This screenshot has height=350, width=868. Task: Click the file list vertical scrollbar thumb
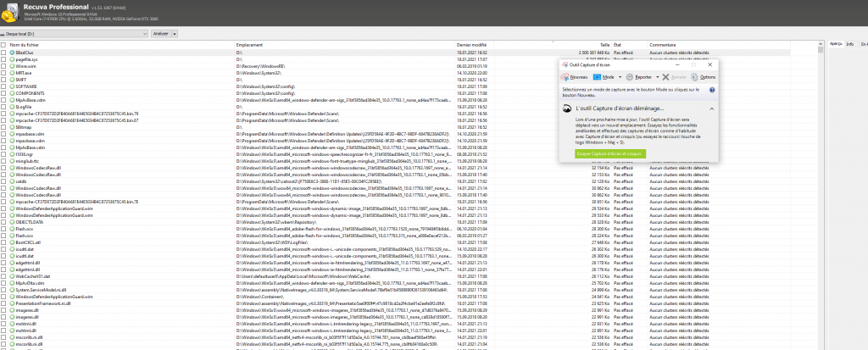coord(821,50)
